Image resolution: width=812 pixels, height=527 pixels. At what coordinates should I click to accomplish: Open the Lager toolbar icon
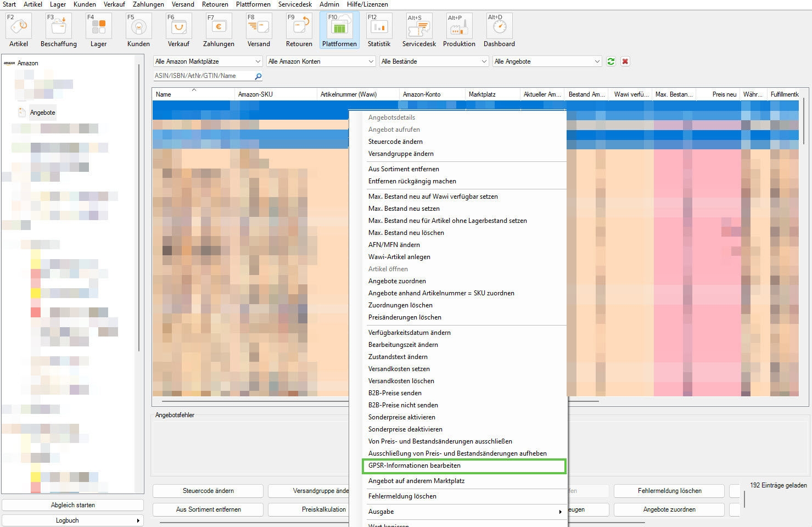click(98, 26)
